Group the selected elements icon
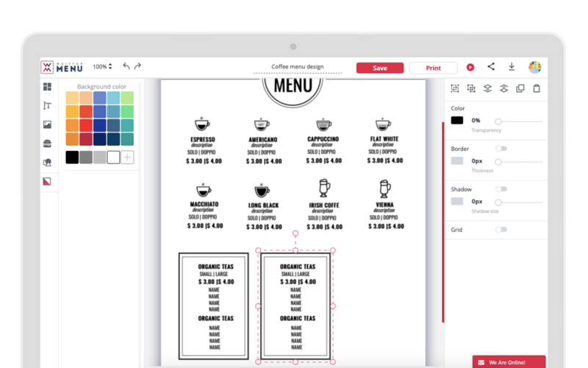This screenshot has height=368, width=588. coord(455,88)
